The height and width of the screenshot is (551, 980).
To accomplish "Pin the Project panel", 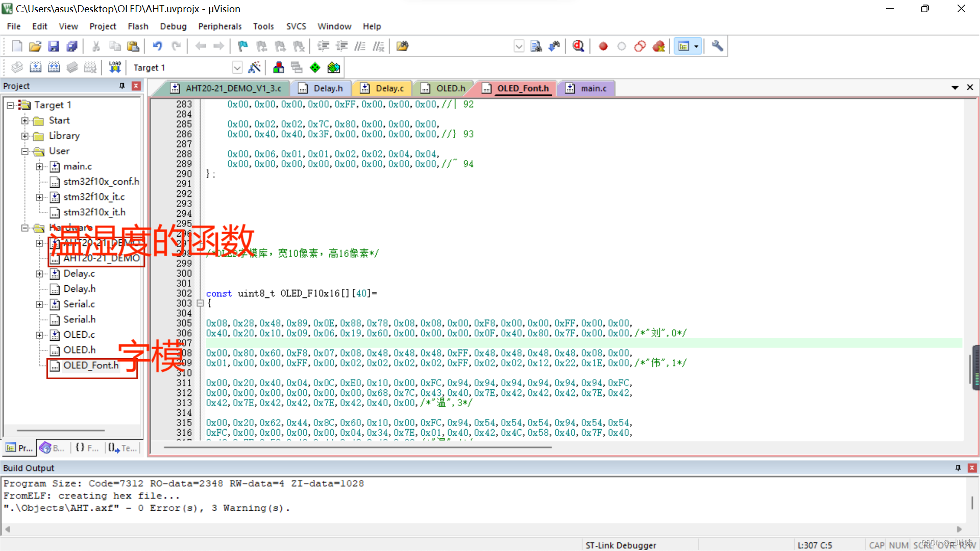I will (x=122, y=86).
